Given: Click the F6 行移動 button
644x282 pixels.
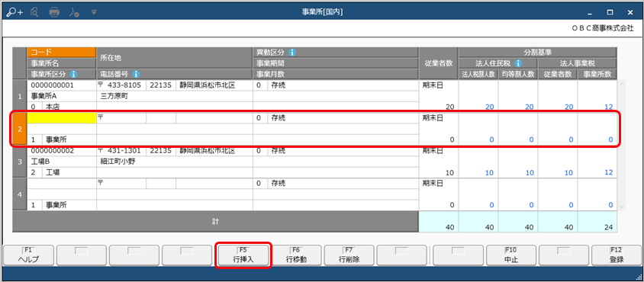Looking at the screenshot, I should tap(296, 255).
